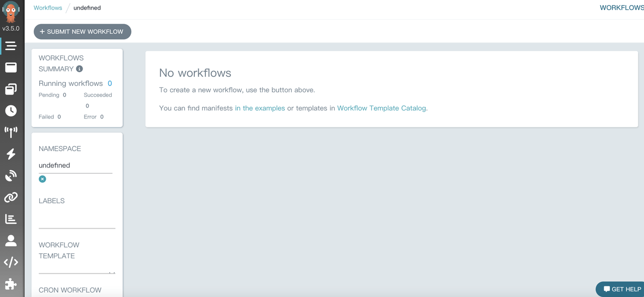Open Event Flow broadcast tower icon
The height and width of the screenshot is (297, 644).
(x=11, y=132)
